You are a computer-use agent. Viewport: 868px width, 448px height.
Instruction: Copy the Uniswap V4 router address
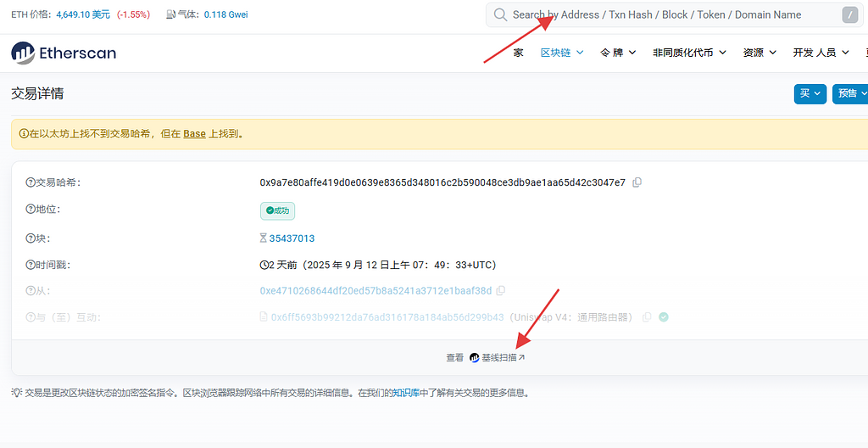click(647, 317)
